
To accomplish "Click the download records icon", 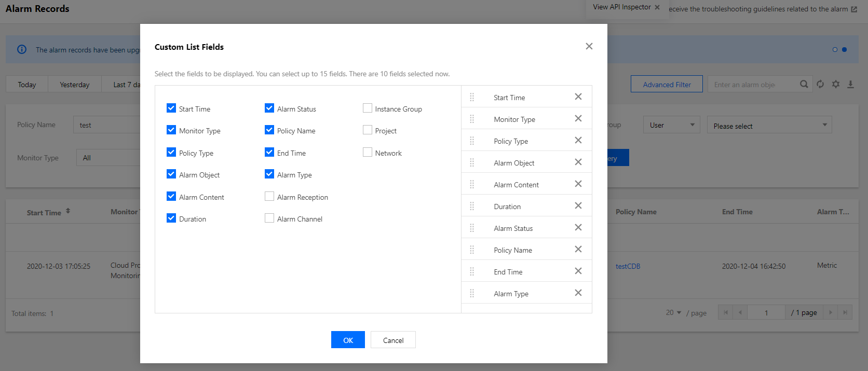I will 850,84.
